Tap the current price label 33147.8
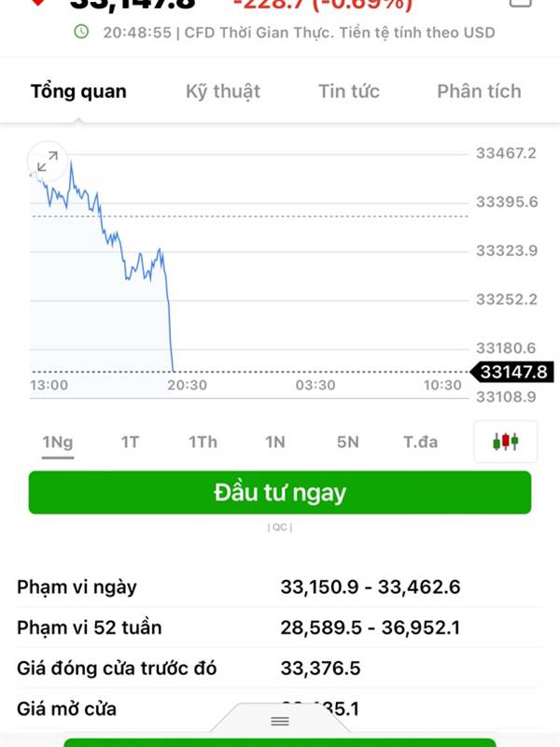 pyautogui.click(x=512, y=372)
